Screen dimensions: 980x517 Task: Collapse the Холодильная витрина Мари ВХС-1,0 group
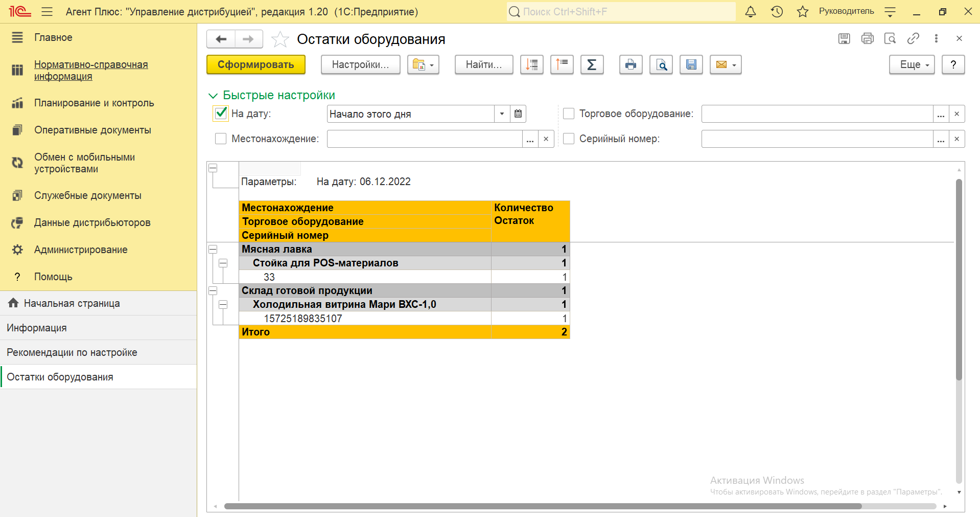[223, 304]
